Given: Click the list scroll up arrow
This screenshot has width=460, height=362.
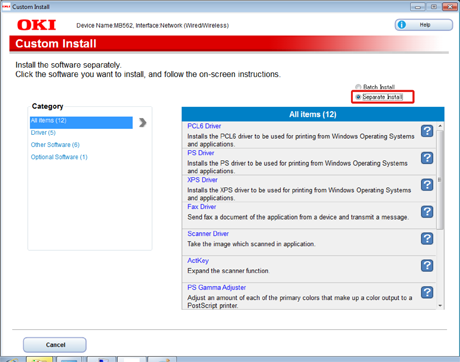Looking at the screenshot, I should (x=440, y=126).
